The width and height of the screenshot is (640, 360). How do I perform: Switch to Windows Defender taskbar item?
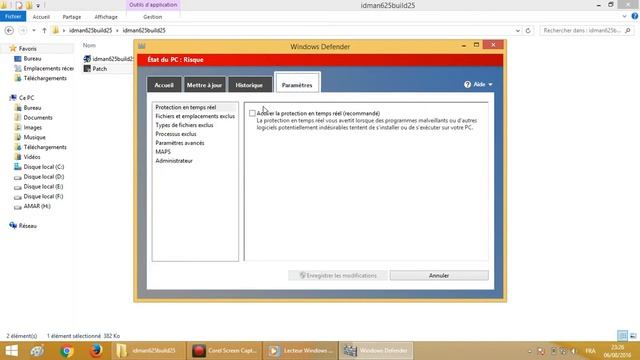[x=376, y=351]
